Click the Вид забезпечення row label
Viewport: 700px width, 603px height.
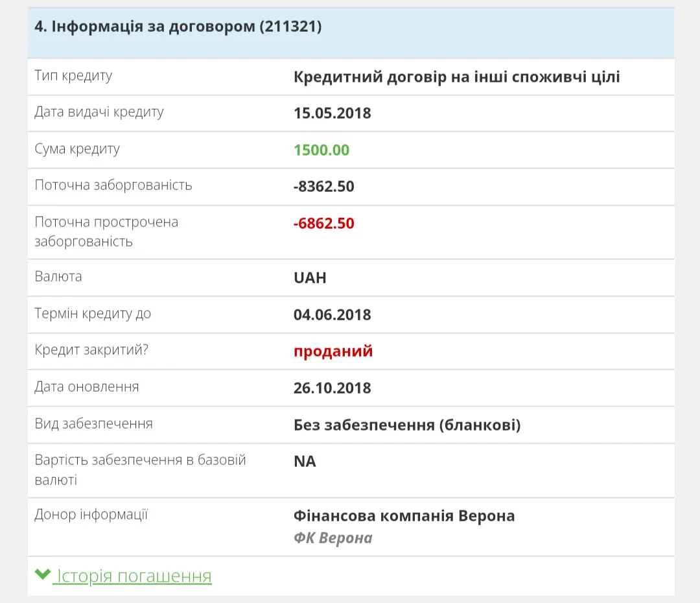tap(93, 424)
